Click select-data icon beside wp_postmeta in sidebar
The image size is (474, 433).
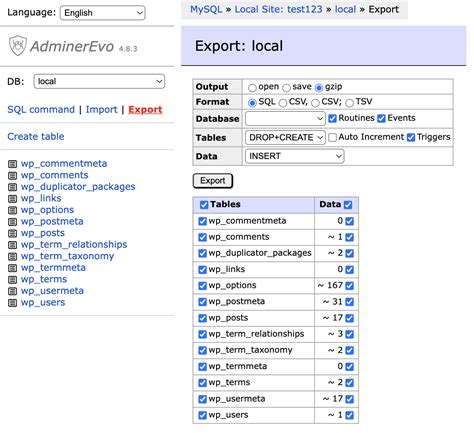12,222
